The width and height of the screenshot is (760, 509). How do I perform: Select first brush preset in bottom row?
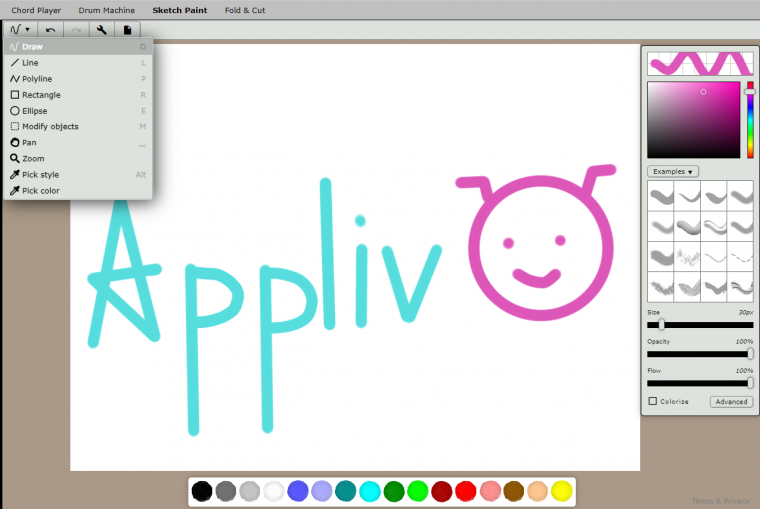(661, 287)
